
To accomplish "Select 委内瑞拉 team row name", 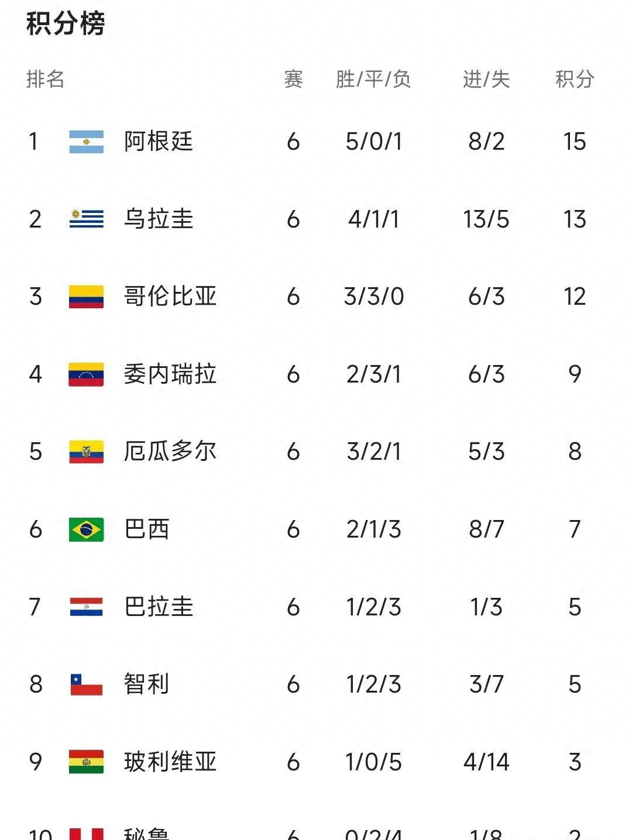I will 170,374.
